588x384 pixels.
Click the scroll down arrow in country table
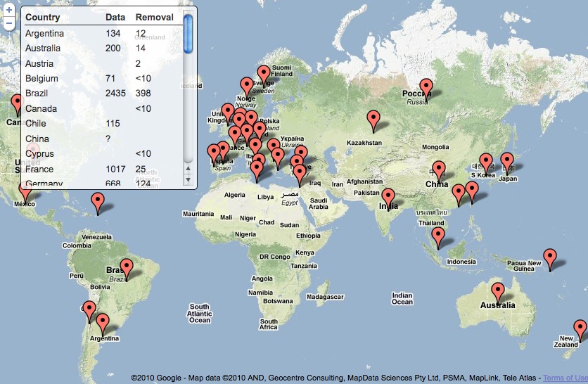tap(188, 180)
